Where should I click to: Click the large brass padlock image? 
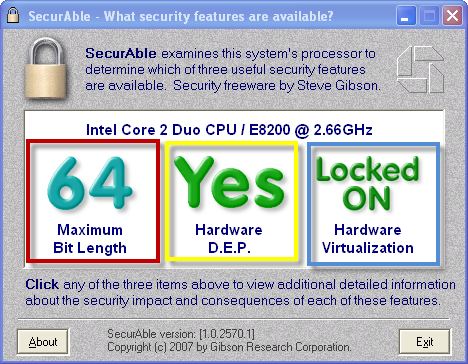pos(46,68)
